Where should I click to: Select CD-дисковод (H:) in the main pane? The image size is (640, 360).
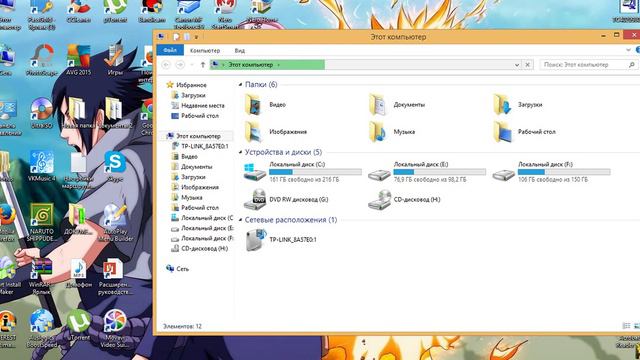click(x=404, y=200)
